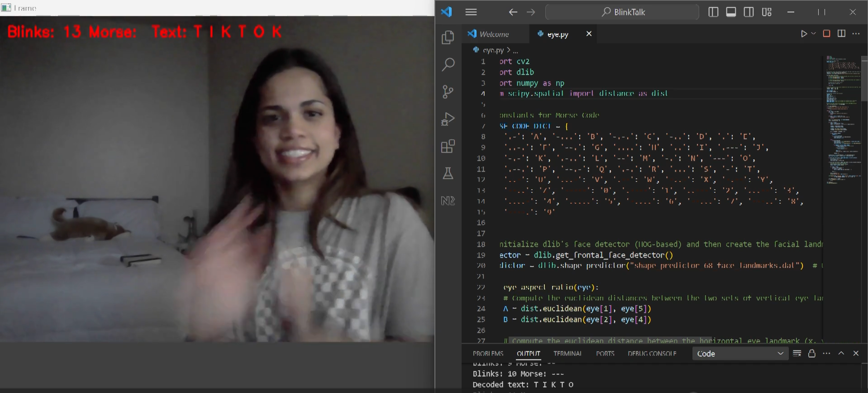Split the editor to the right

click(841, 34)
